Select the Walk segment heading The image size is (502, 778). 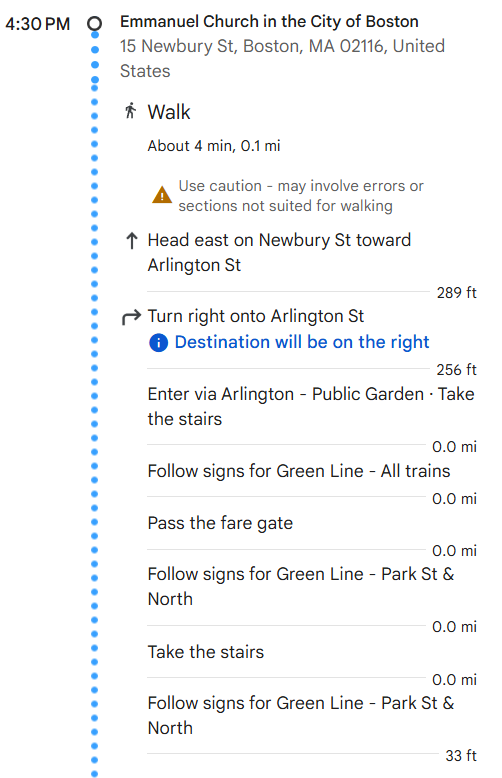coord(169,112)
